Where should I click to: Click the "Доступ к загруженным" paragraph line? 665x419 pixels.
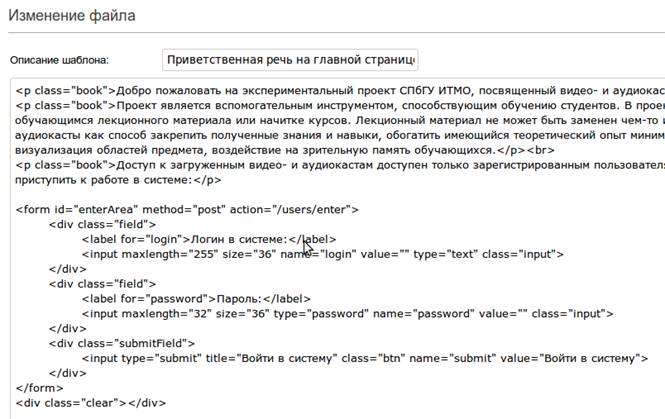point(300,165)
